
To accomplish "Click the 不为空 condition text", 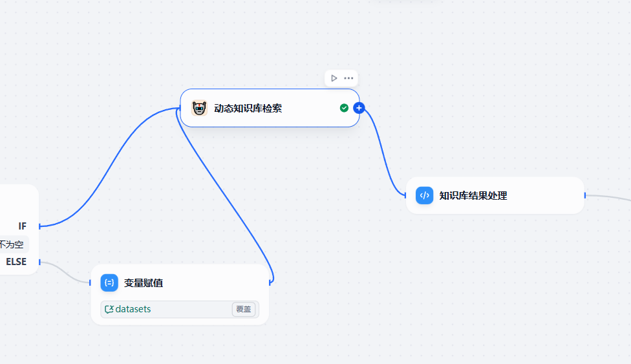I will click(12, 244).
